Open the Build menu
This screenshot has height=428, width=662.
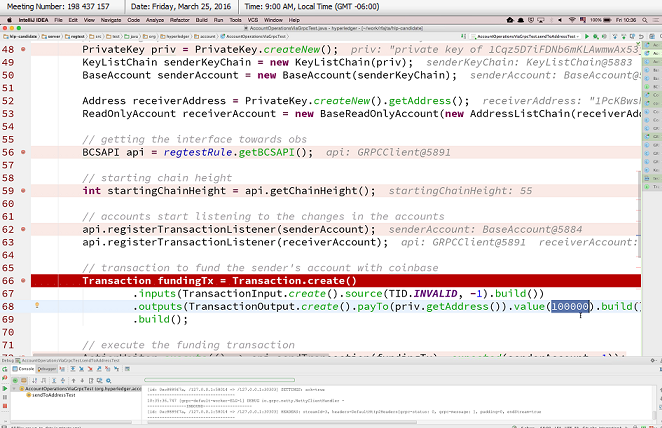click(201, 20)
